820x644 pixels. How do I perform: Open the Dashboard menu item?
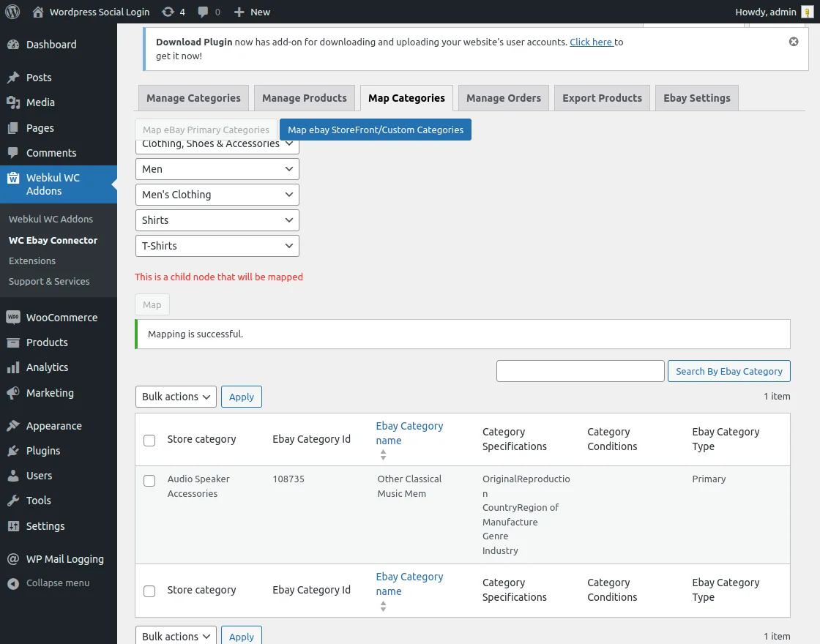(x=51, y=45)
